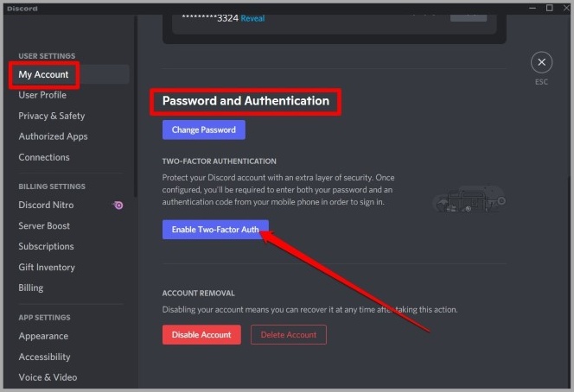Select Accessibility in App Settings
Image resolution: width=574 pixels, height=392 pixels.
45,357
